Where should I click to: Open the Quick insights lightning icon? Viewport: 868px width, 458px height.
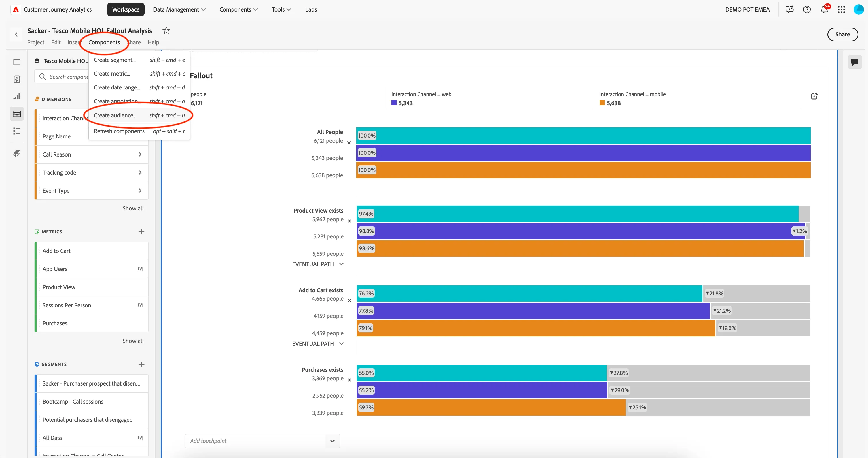click(x=16, y=79)
